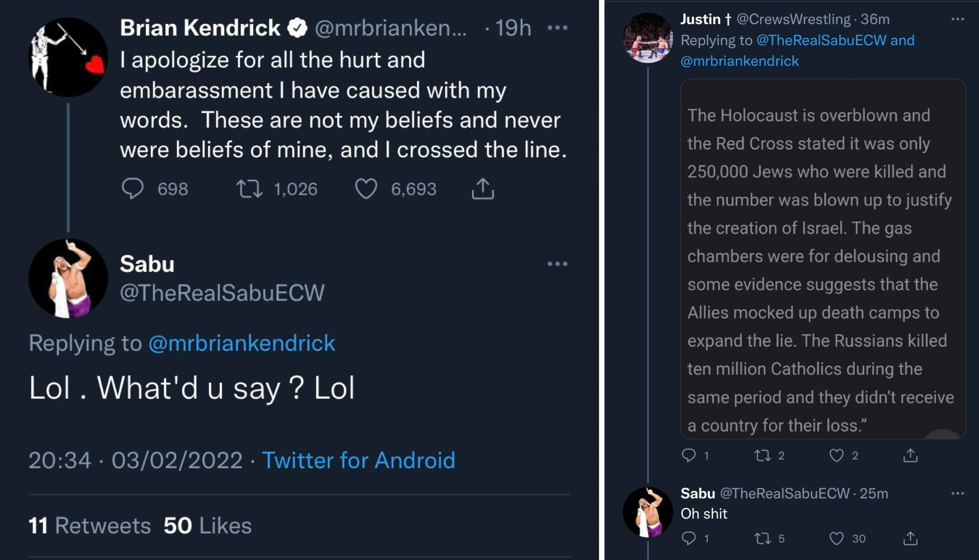Open the @TheRealSabuECW reply mention link
The width and height of the screenshot is (979, 560).
coord(821,40)
